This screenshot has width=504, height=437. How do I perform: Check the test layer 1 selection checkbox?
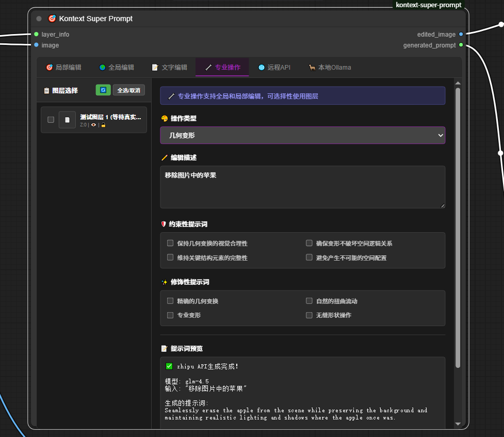(51, 120)
